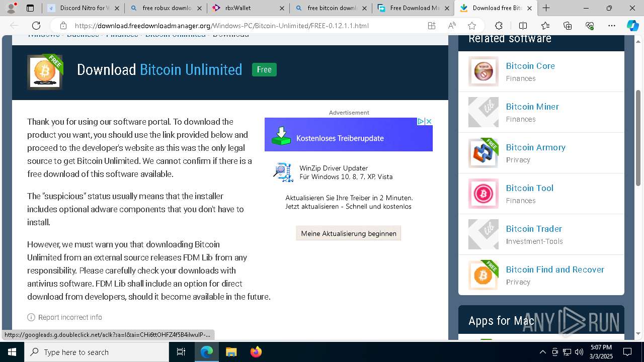Click the Bitcoin Trader placeholder icon
Viewport: 644px width, 362px height.
(484, 234)
